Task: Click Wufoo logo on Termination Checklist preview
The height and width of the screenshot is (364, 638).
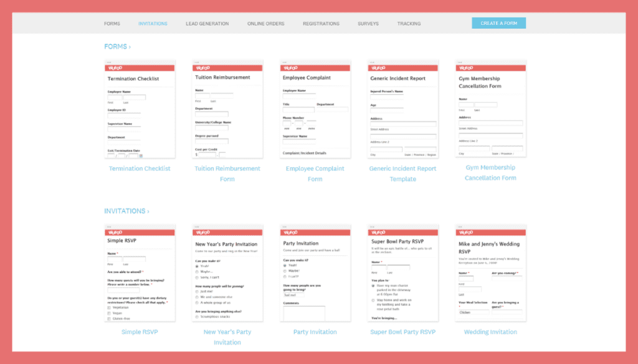Action: 115,68
